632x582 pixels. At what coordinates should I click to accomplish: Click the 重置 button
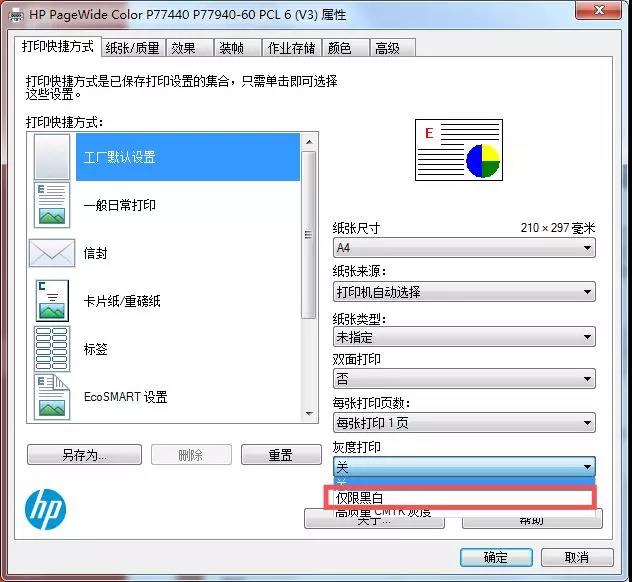click(281, 455)
